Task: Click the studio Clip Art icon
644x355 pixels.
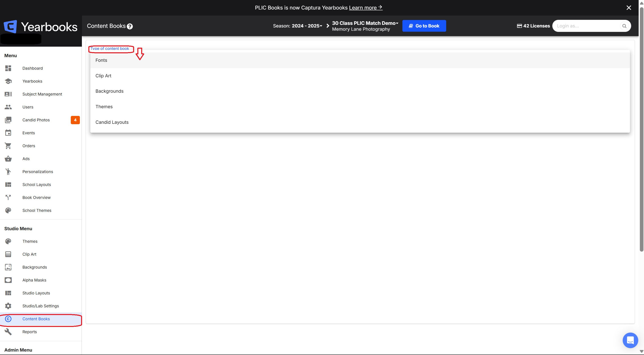Action: 8,254
